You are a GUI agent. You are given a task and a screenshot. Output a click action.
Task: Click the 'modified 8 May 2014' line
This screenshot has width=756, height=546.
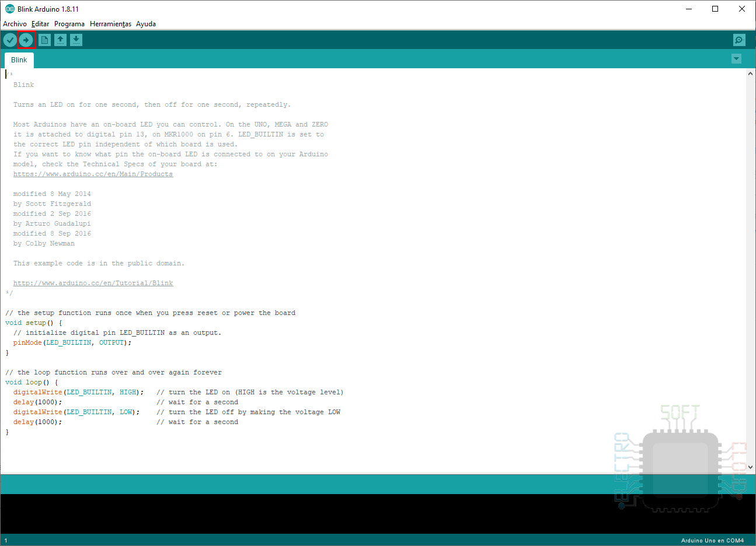(52, 194)
